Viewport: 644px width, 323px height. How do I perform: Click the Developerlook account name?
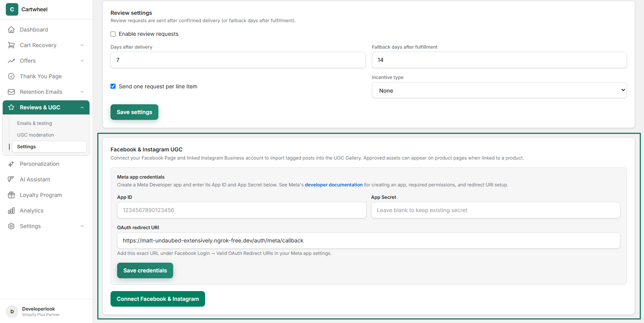coord(39,309)
